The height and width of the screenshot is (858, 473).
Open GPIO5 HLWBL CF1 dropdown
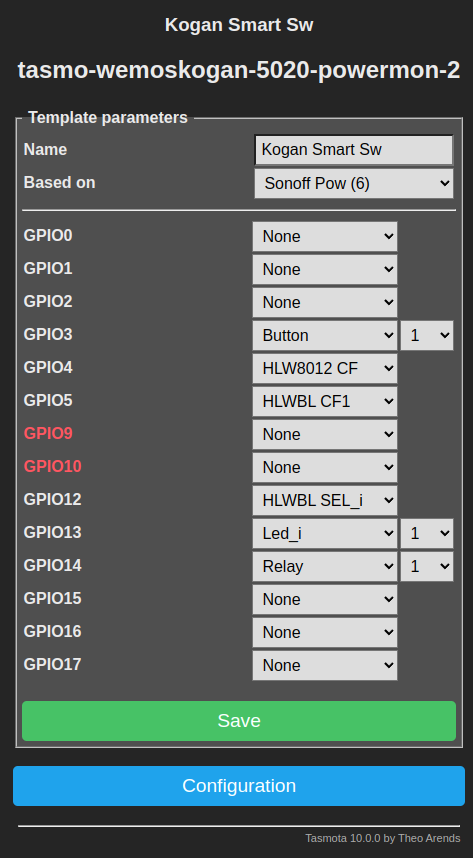click(x=325, y=402)
